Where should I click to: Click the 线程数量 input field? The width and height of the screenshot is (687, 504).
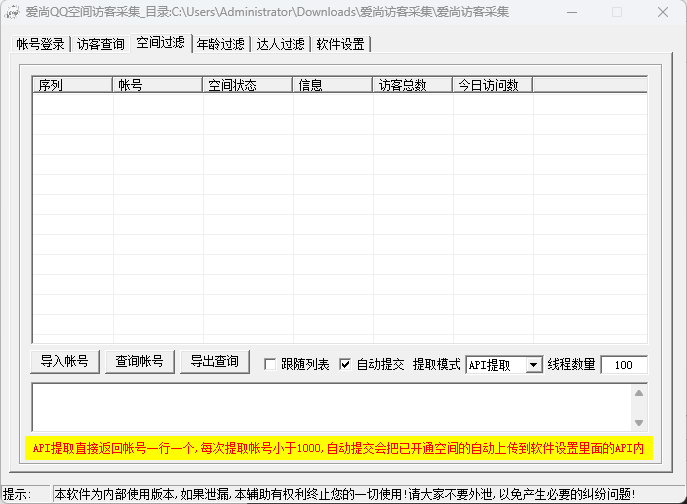pos(623,365)
